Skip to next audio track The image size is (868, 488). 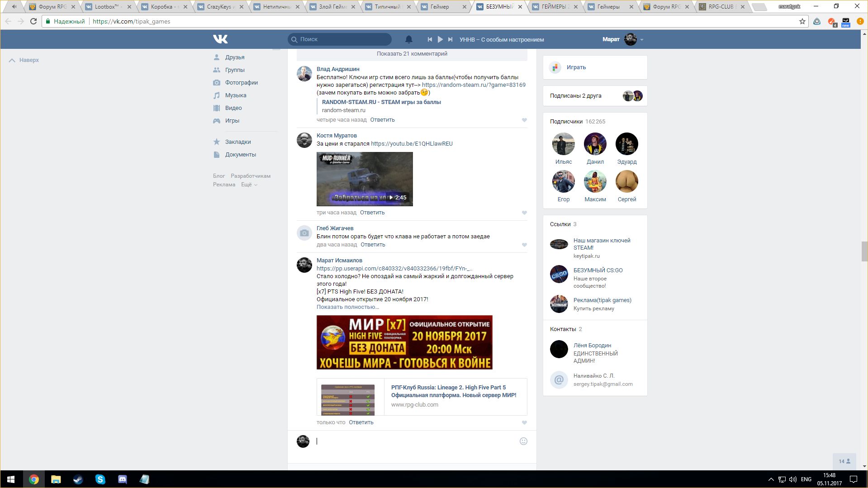pyautogui.click(x=450, y=39)
